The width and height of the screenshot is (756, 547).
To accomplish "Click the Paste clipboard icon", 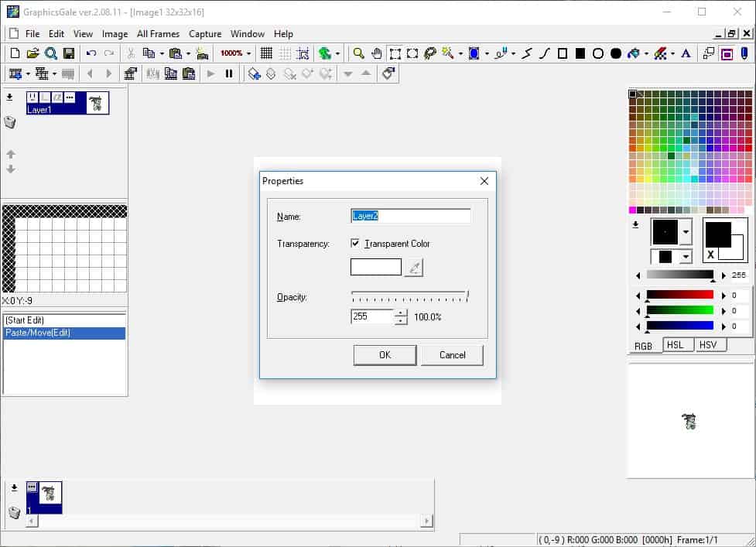I will click(x=176, y=53).
